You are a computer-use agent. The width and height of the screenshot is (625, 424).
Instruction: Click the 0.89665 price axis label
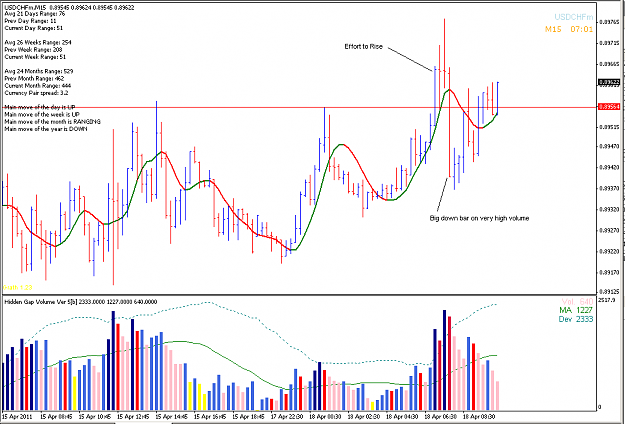[610, 64]
